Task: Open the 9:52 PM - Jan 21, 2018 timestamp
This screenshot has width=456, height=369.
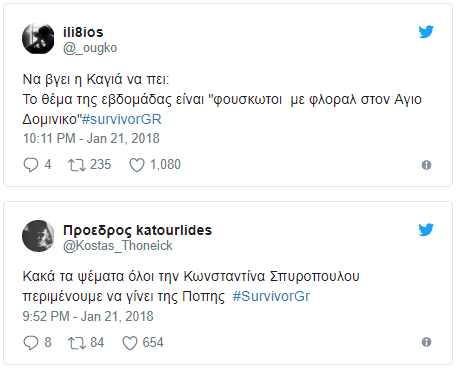Action: click(88, 316)
